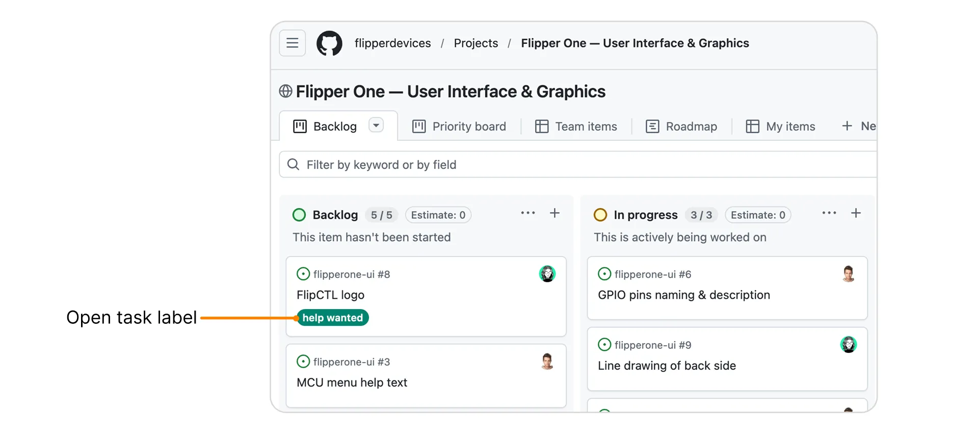Open Line drawing of back side card

[667, 366]
